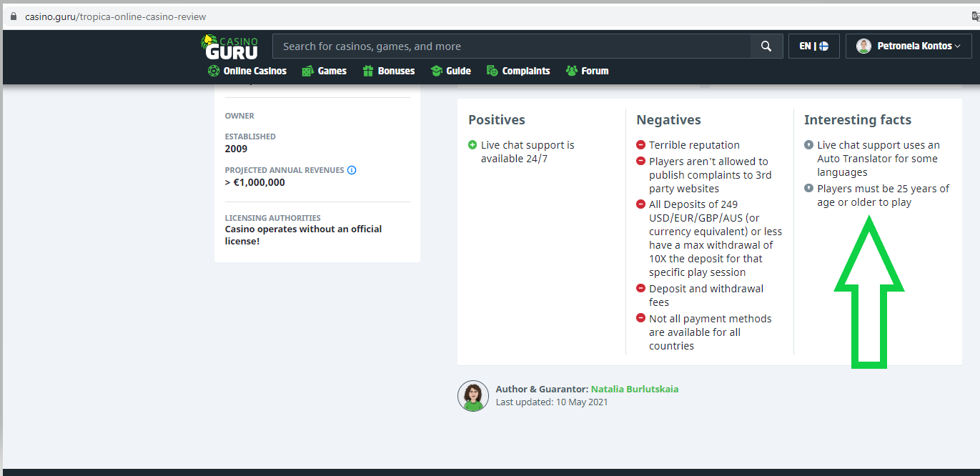
Task: Click the Online Casinos chip icon
Action: pos(213,71)
